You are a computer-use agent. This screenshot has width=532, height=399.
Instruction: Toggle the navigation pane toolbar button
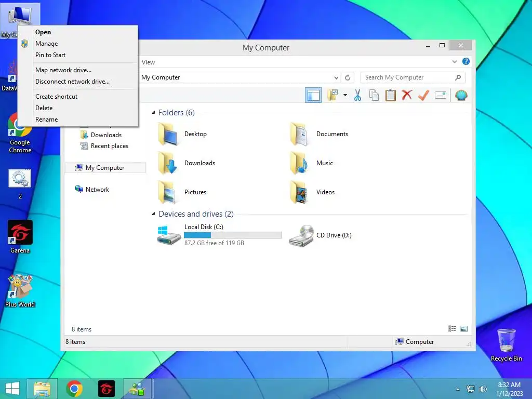tap(313, 96)
